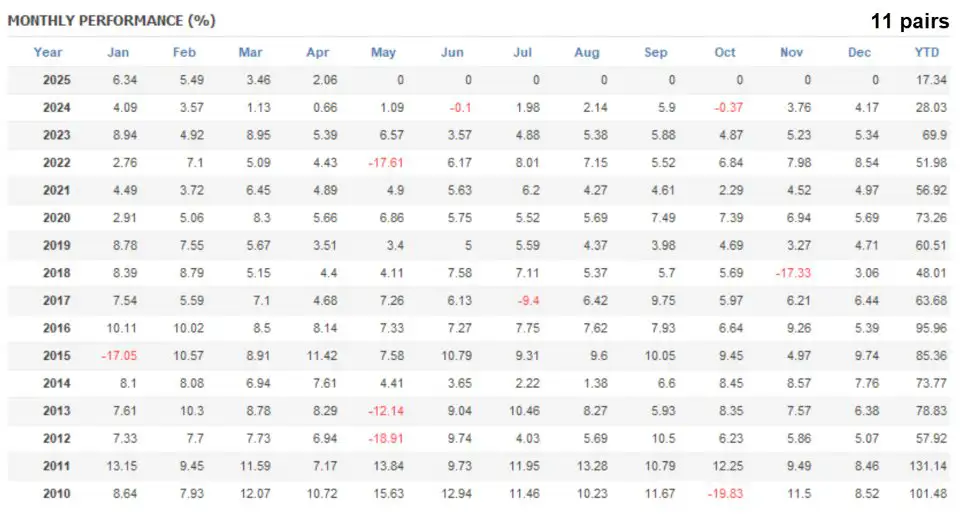This screenshot has height=514, width=960.
Task: Click the "11 pairs" label
Action: [908, 19]
